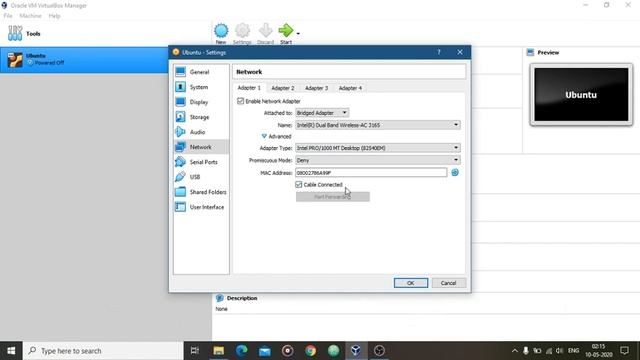Collapse the Advanced section triangle

264,136
